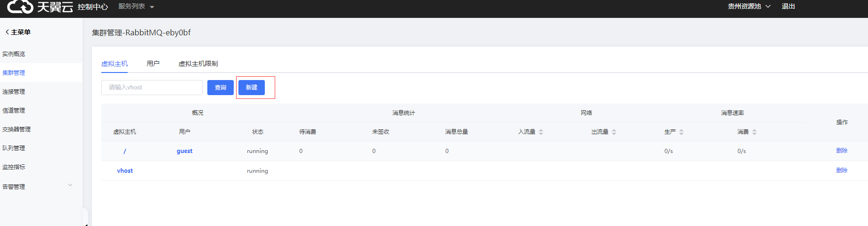Expand the 服务列表 dropdown
Screen dimensions: 868x226
[136, 7]
